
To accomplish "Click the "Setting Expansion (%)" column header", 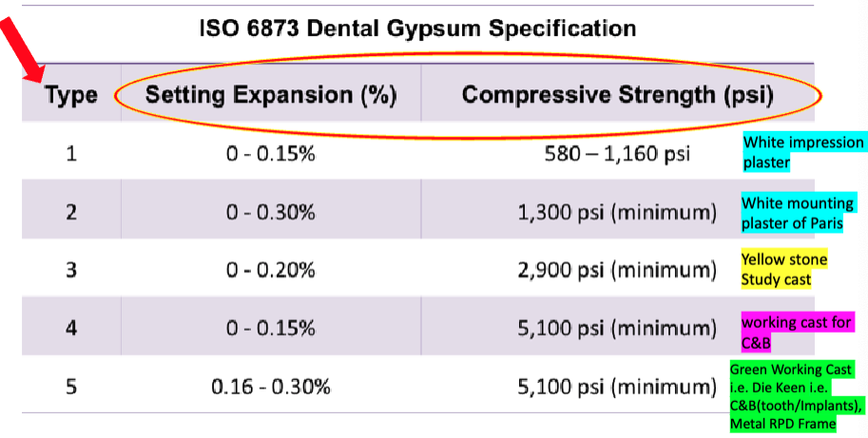I will [270, 96].
